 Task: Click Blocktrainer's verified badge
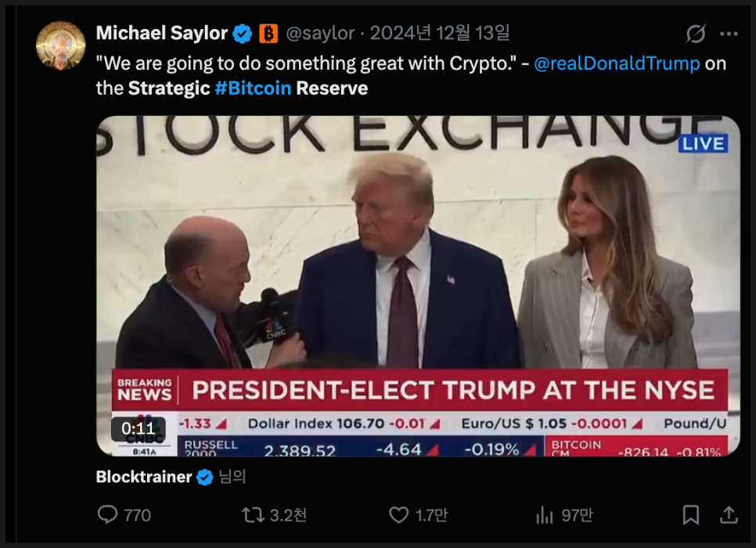click(x=205, y=477)
